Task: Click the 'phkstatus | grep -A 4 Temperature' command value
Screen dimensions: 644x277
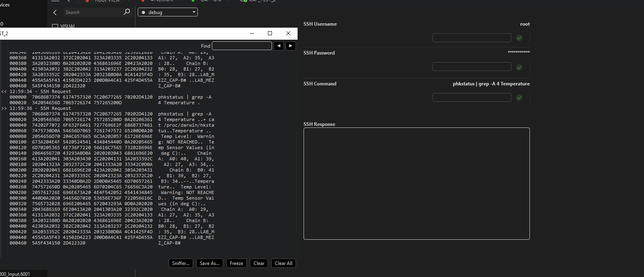Action: 491,84
